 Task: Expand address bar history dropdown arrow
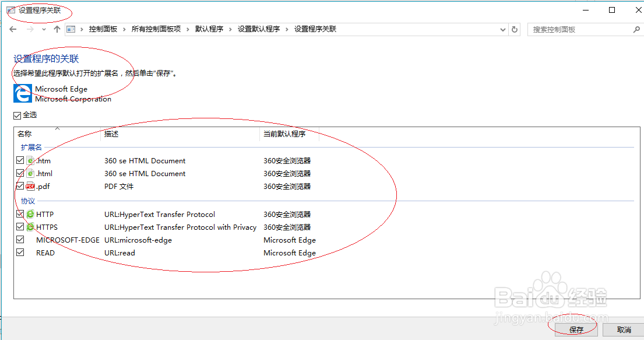coord(503,30)
